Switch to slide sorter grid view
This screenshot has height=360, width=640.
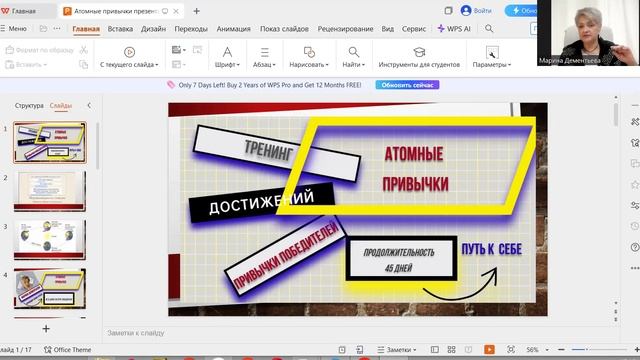point(451,349)
